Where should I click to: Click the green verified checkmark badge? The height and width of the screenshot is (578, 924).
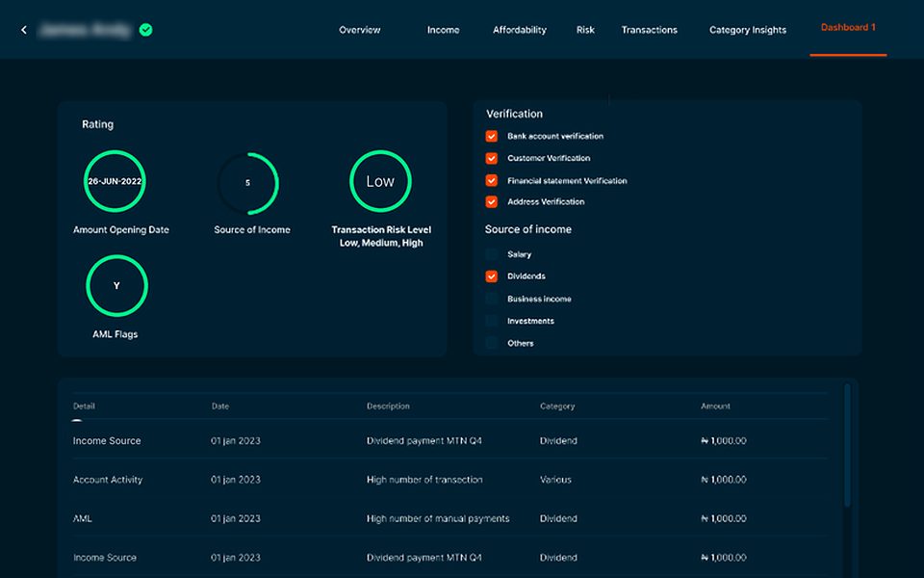tap(145, 30)
